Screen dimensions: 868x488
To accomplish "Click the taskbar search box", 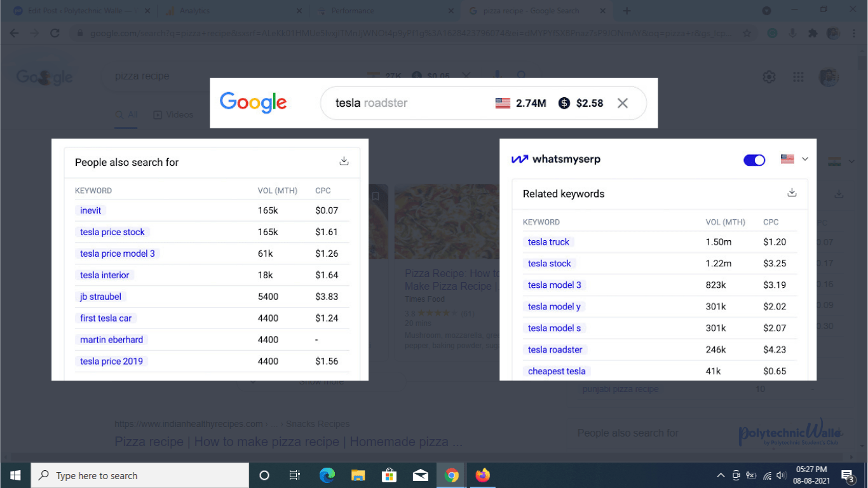I will tap(140, 475).
